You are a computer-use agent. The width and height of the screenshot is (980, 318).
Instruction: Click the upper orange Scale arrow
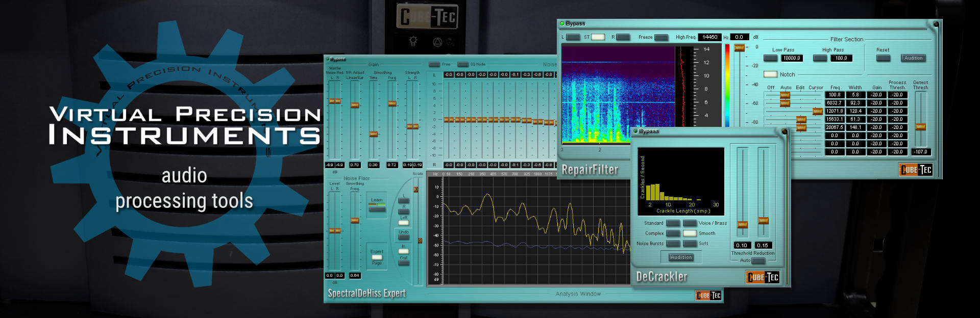pyautogui.click(x=415, y=190)
